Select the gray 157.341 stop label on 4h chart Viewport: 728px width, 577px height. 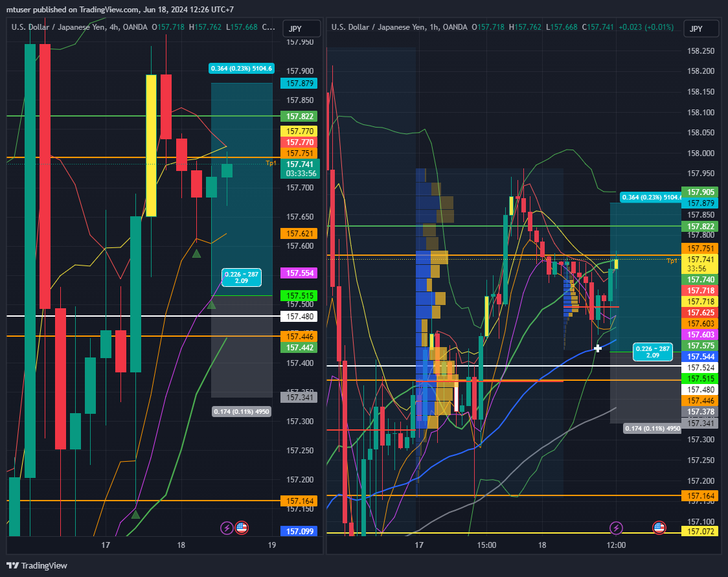pyautogui.click(x=299, y=398)
